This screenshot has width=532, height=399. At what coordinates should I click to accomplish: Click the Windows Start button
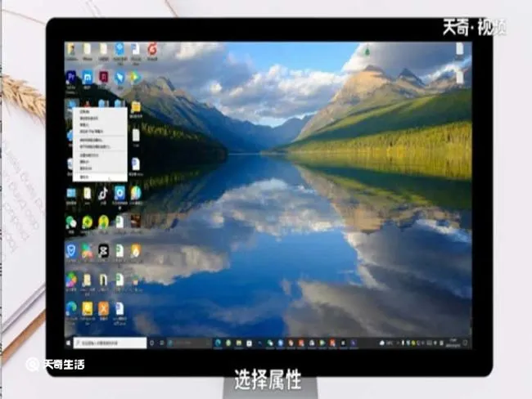[x=68, y=343]
